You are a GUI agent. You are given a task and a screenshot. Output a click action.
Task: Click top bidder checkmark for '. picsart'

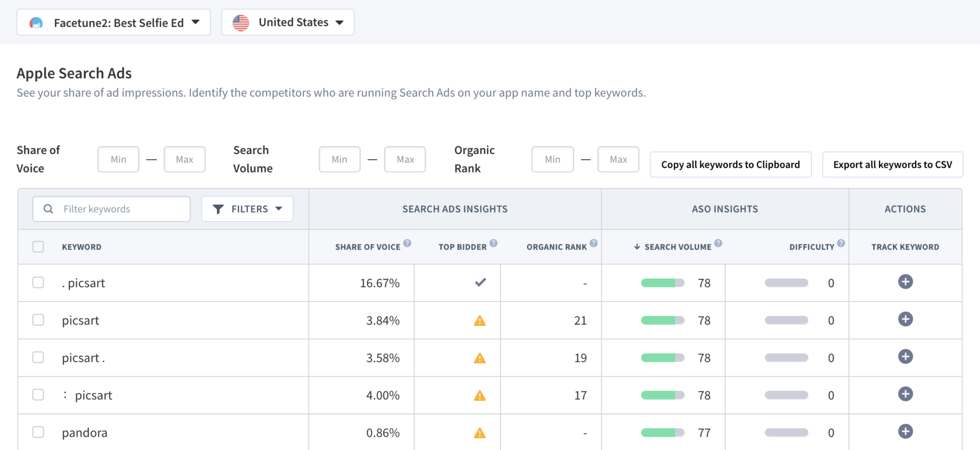[480, 282]
